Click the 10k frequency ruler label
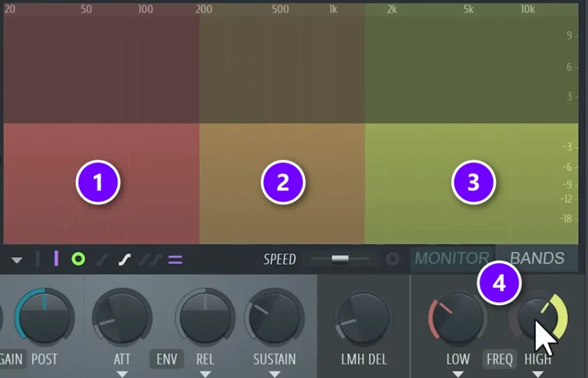588x378 pixels. (528, 9)
